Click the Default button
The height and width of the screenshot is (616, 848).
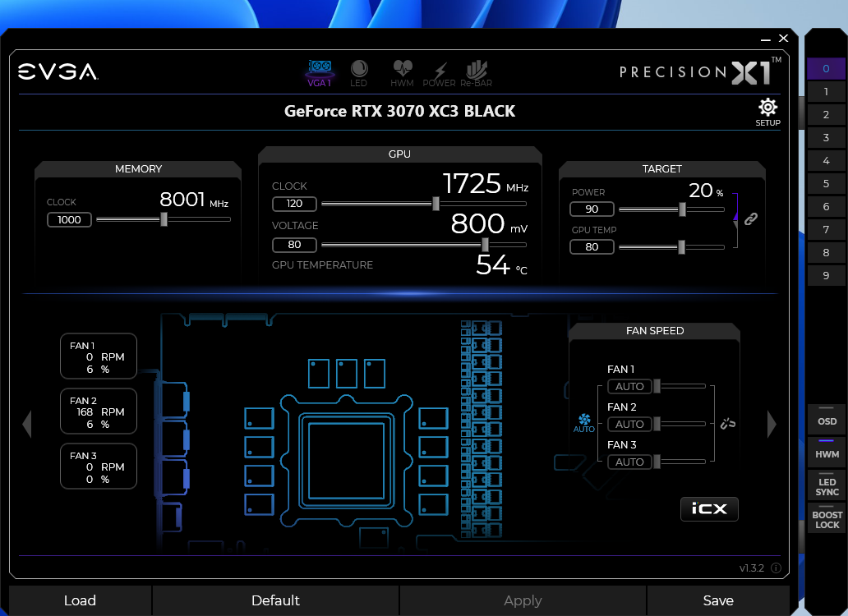coord(275,600)
